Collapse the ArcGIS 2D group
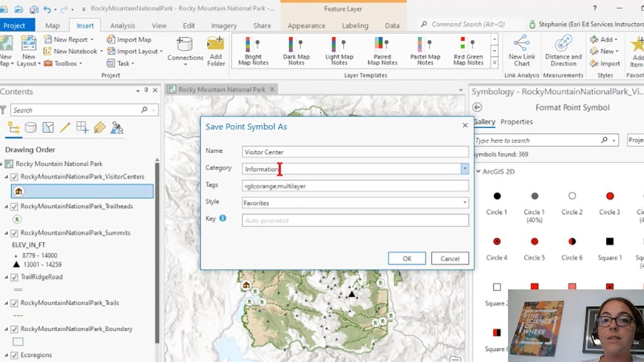This screenshot has width=644, height=362. [x=478, y=171]
